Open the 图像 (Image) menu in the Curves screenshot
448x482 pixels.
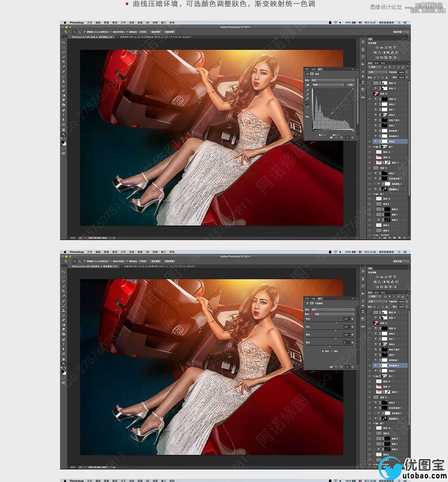(106, 22)
